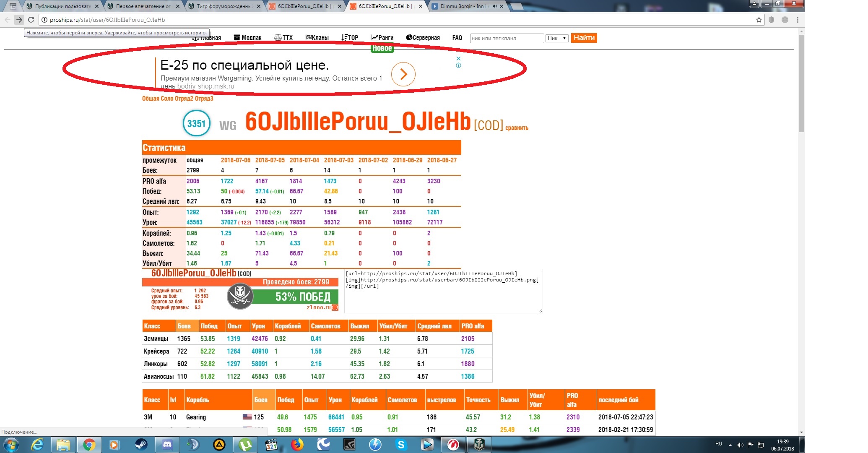This screenshot has width=868, height=453.
Task: Click the 3351 rating circle badge
Action: click(197, 123)
